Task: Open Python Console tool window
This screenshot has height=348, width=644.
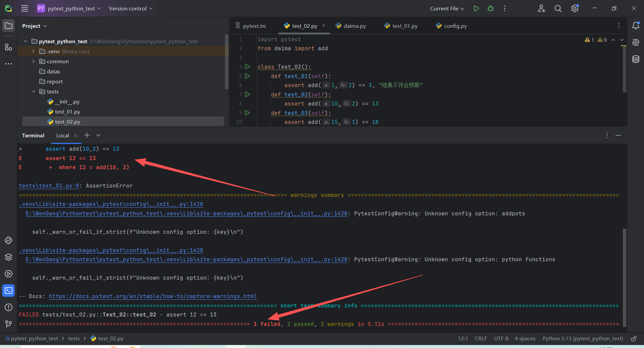Action: 9,240
